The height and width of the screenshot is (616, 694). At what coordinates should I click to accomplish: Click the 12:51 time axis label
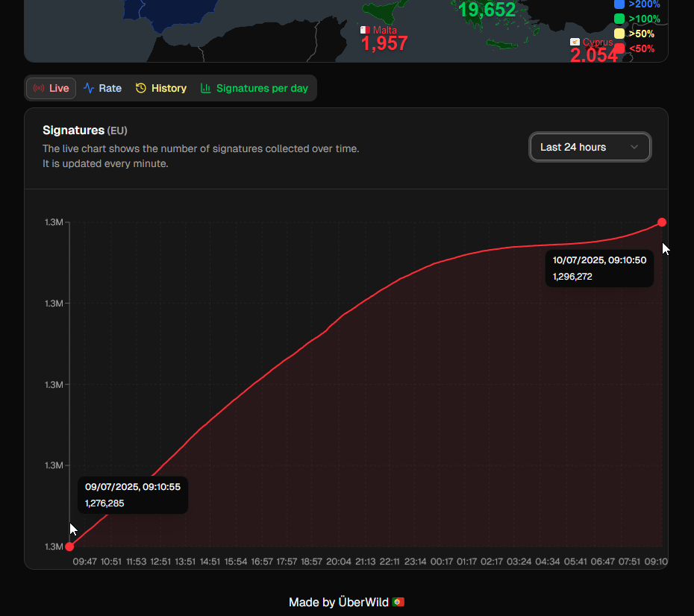coord(160,562)
